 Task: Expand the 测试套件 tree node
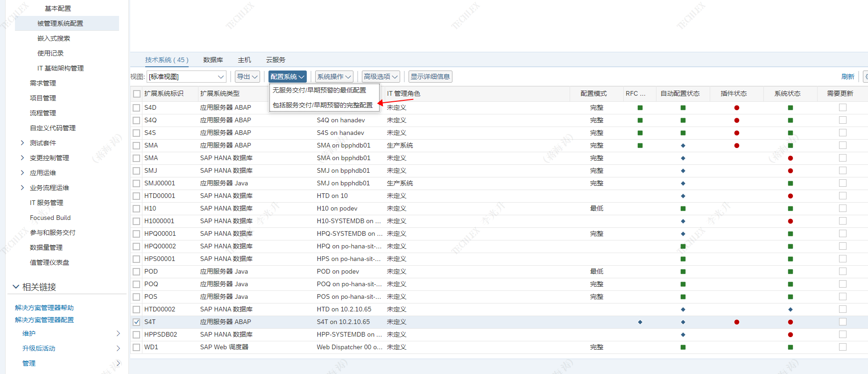tap(22, 143)
